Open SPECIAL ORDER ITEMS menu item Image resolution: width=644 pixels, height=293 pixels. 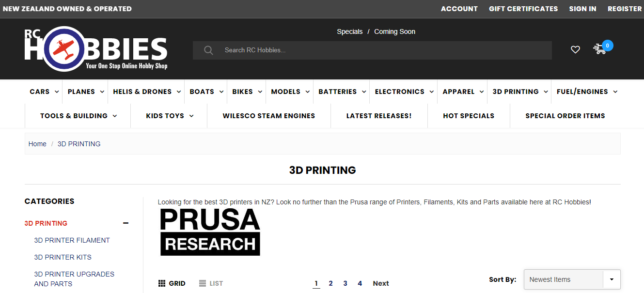565,116
